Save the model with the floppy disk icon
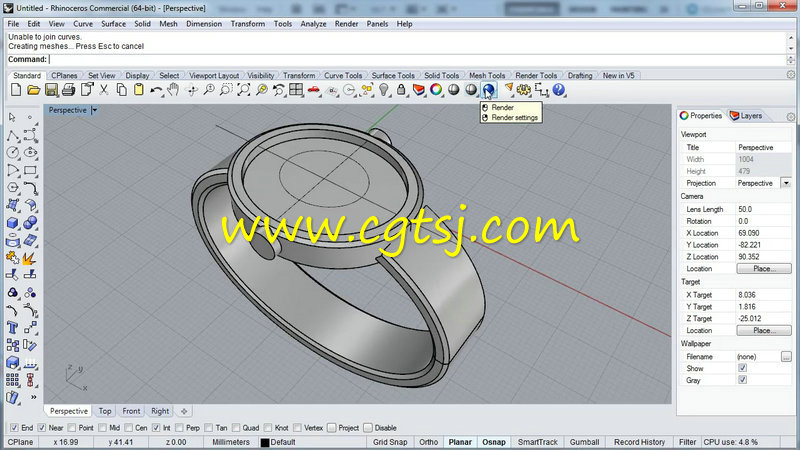This screenshot has width=800, height=450. [51, 90]
